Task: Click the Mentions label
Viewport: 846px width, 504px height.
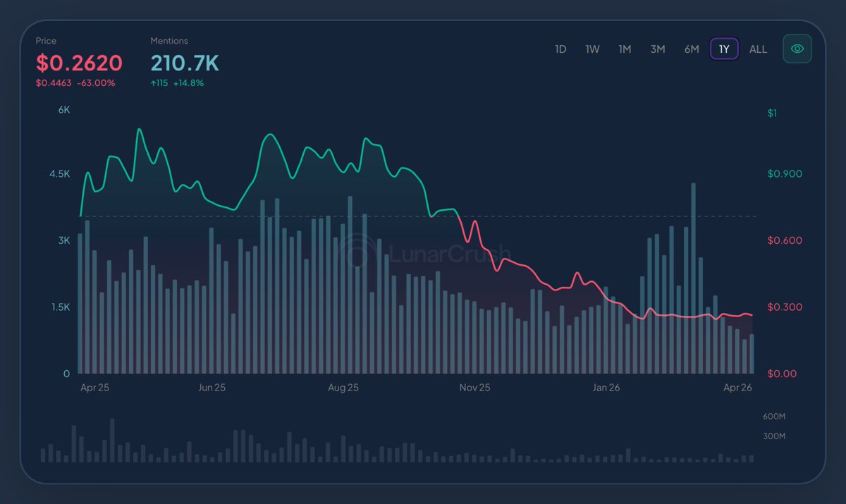Action: [169, 41]
